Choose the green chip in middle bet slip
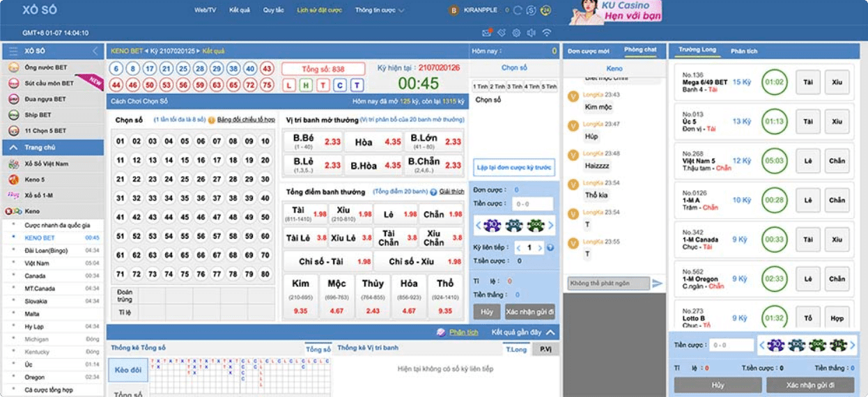 coord(535,225)
